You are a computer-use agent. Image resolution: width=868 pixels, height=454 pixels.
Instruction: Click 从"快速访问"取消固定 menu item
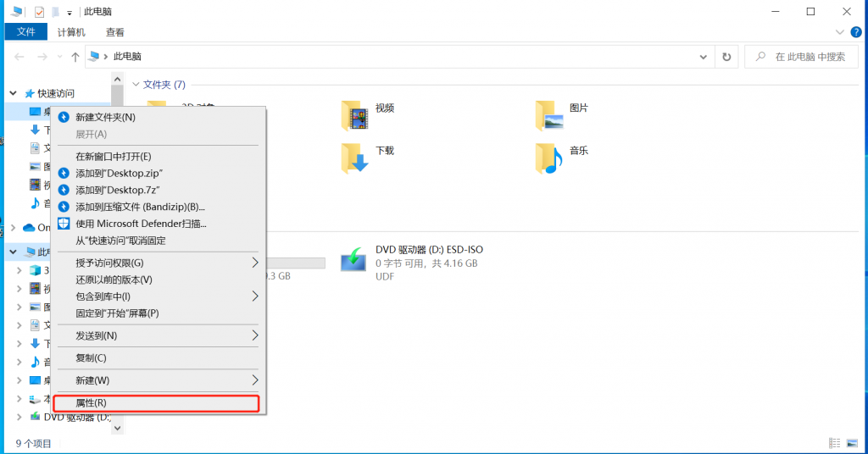tap(157, 241)
